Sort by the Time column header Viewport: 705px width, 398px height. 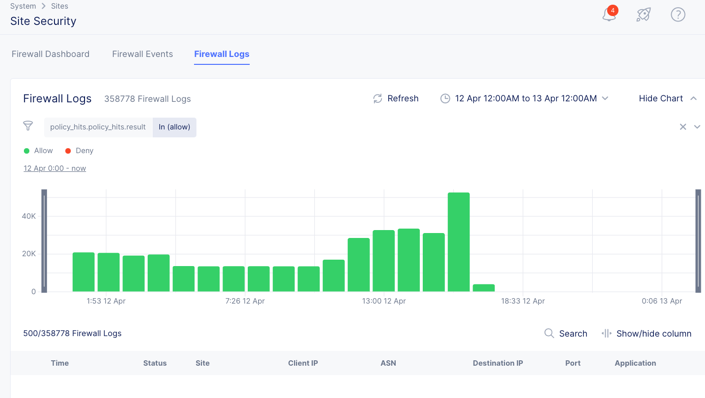[60, 363]
